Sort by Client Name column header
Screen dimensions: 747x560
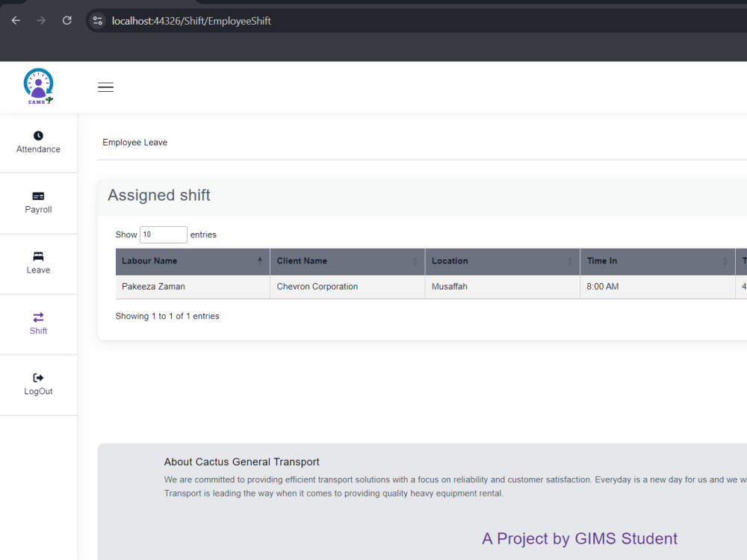point(347,261)
